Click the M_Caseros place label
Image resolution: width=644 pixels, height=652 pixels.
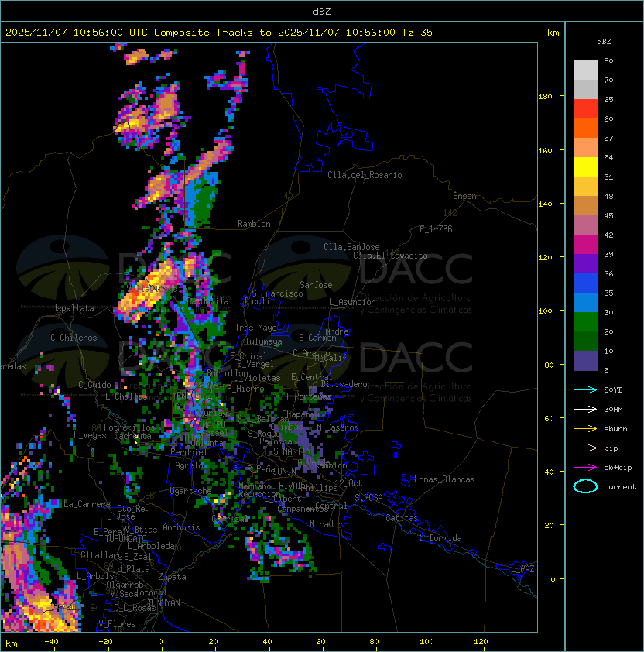click(x=337, y=427)
